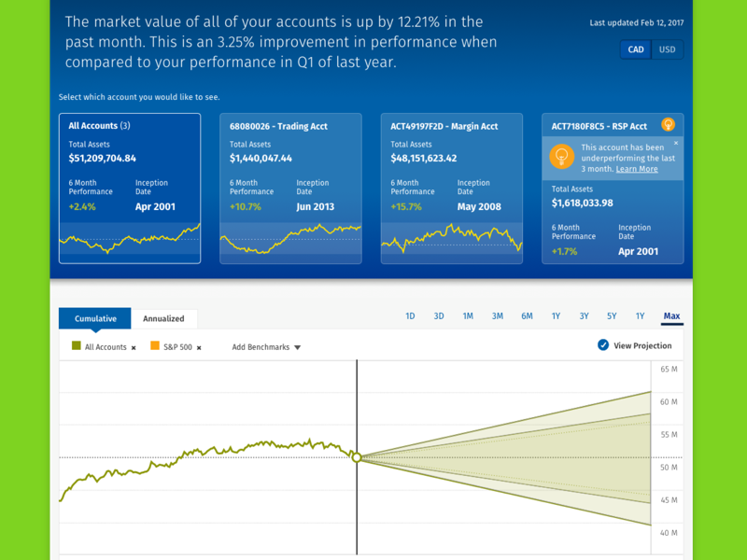Click the lightbulb icon on RSP Acct header

click(x=668, y=125)
